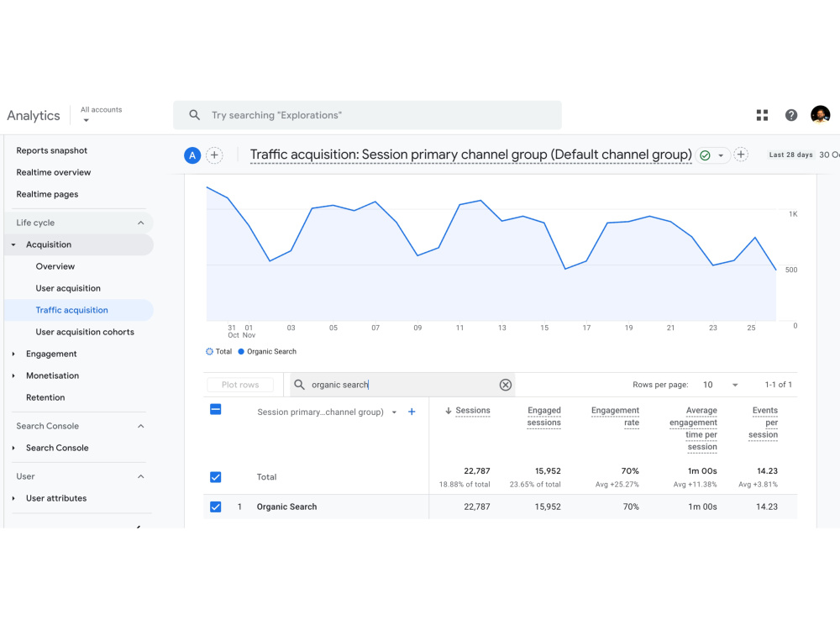Sort by Engaged sessions column

click(543, 417)
